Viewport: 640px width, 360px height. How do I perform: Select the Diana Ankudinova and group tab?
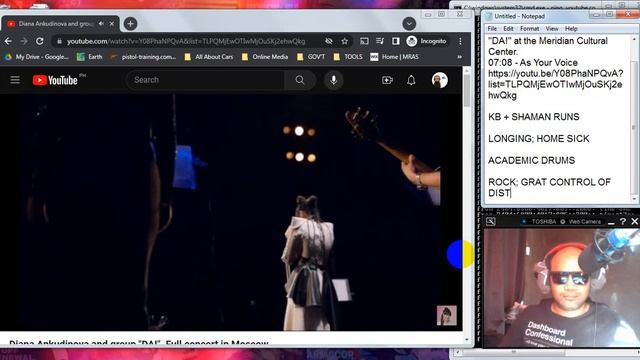(x=60, y=24)
